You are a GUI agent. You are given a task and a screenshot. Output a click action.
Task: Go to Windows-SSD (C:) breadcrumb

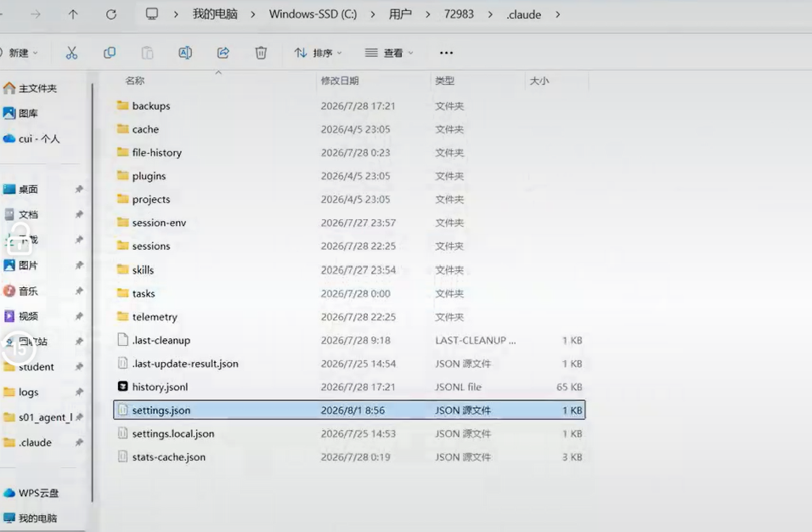click(313, 14)
